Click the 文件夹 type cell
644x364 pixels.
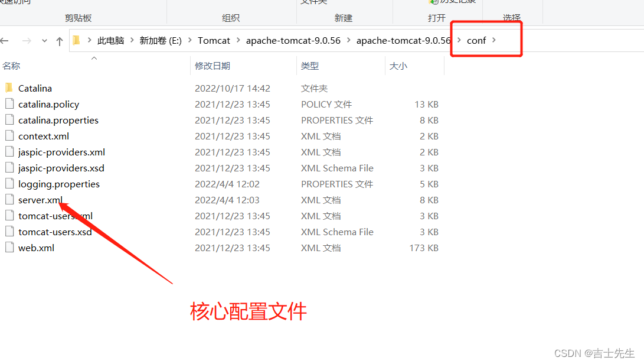tap(314, 89)
